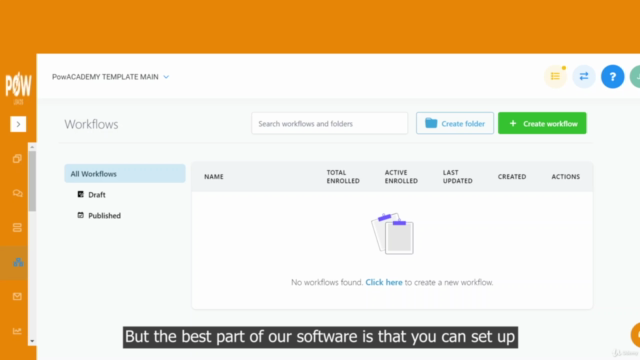Open the reporting chart sidebar icon
The height and width of the screenshot is (360, 640).
coord(17,331)
